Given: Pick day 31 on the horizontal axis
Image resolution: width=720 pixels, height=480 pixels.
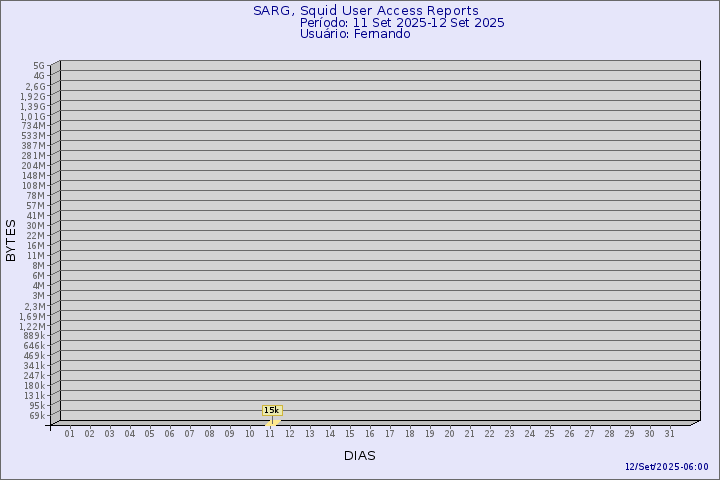Looking at the screenshot, I should tap(670, 433).
